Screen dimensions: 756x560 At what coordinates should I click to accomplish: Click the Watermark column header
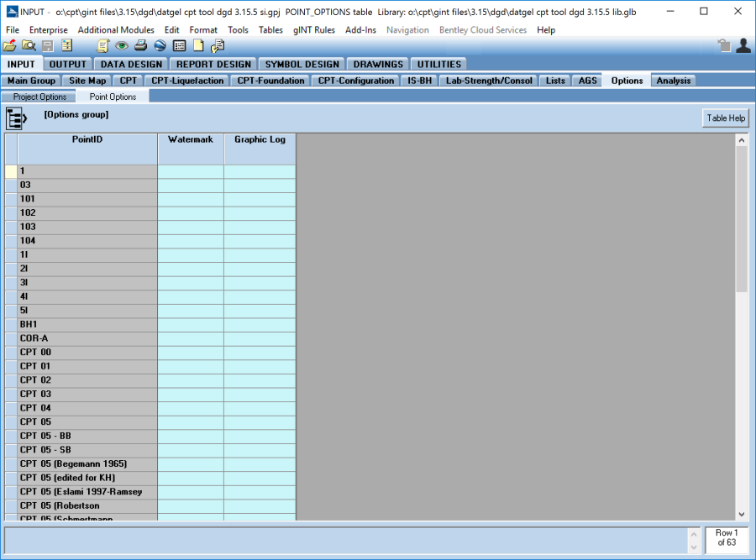(191, 139)
